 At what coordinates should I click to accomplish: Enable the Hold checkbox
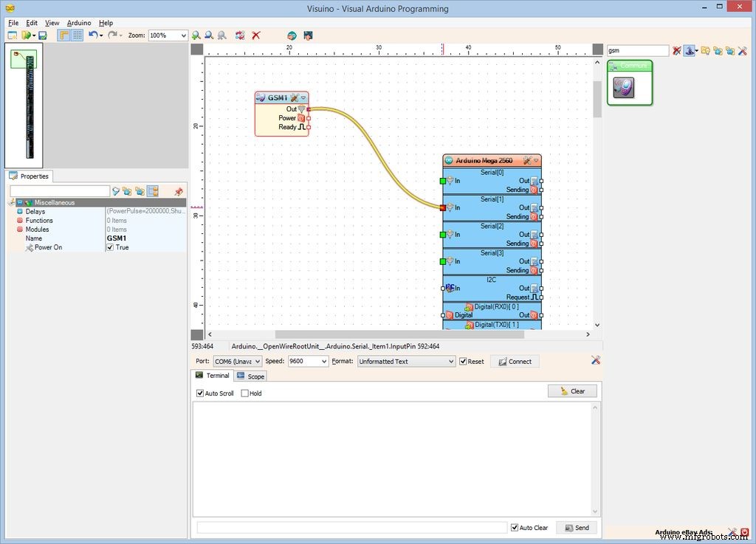click(x=245, y=393)
